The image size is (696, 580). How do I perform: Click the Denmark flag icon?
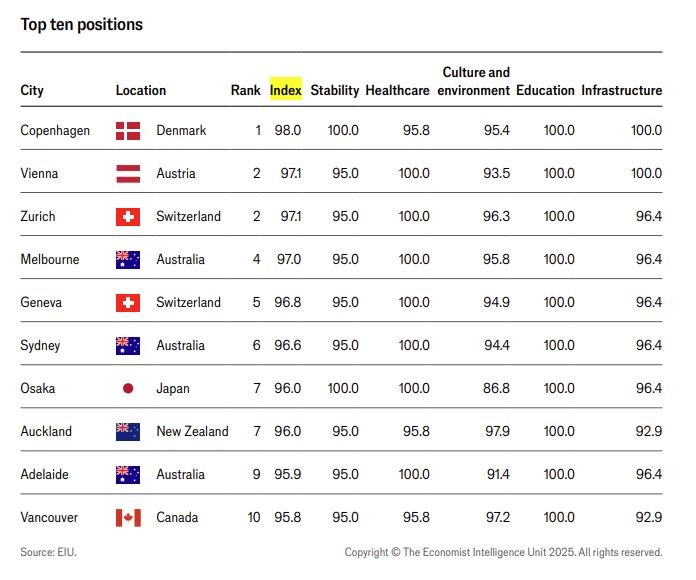point(128,130)
